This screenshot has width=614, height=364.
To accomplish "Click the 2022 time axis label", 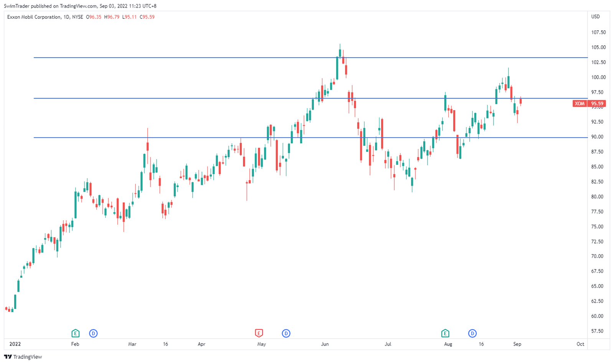I will tap(15, 344).
